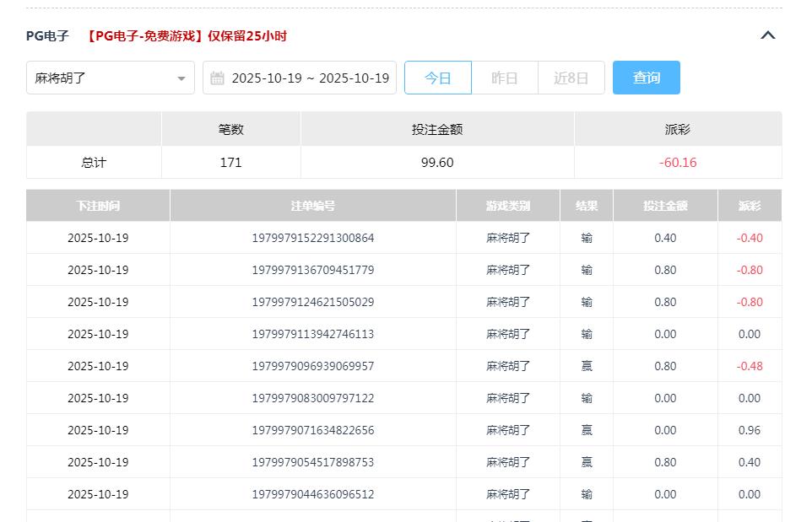
Task: Click order number 1979979152291300864
Action: click(314, 238)
